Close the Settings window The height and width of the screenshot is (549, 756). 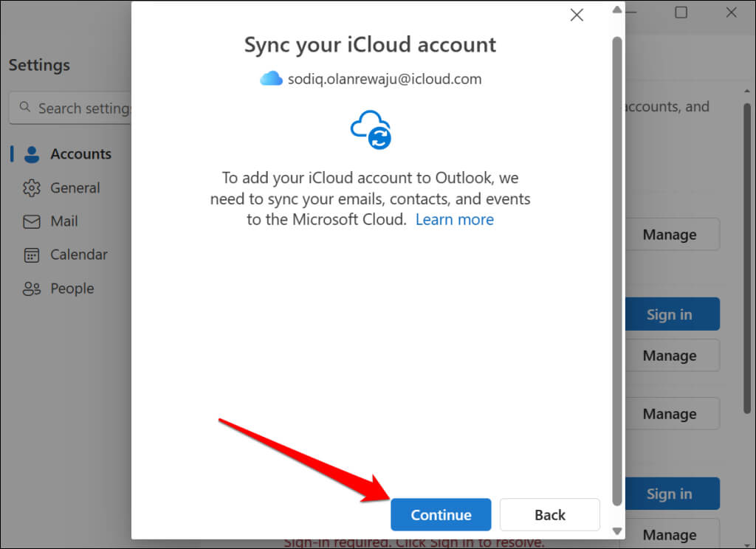pyautogui.click(x=732, y=12)
